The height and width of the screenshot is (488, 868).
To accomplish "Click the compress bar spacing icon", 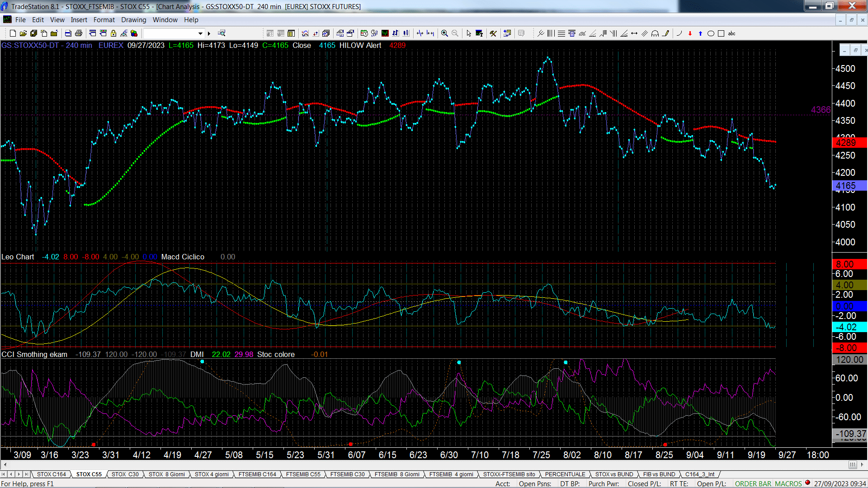I will pos(420,33).
